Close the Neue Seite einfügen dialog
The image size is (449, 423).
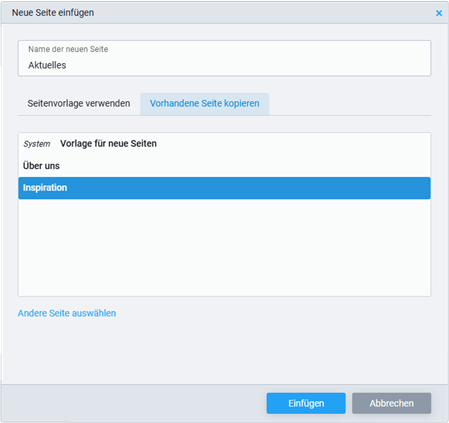point(439,13)
